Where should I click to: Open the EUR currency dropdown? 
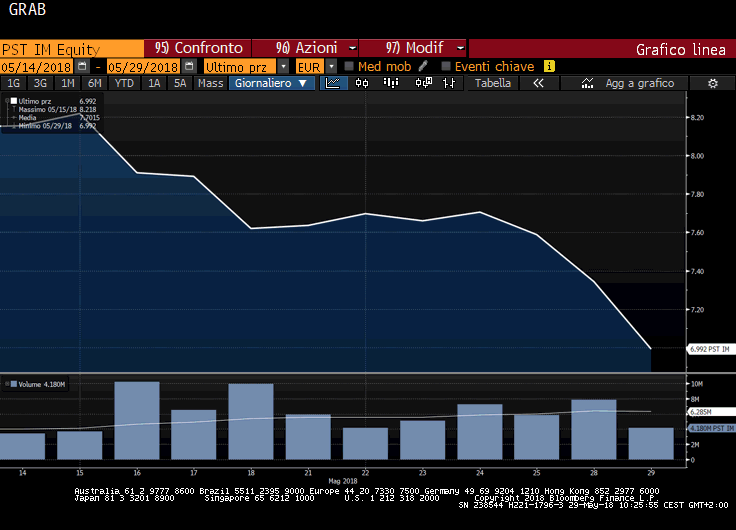(x=330, y=66)
